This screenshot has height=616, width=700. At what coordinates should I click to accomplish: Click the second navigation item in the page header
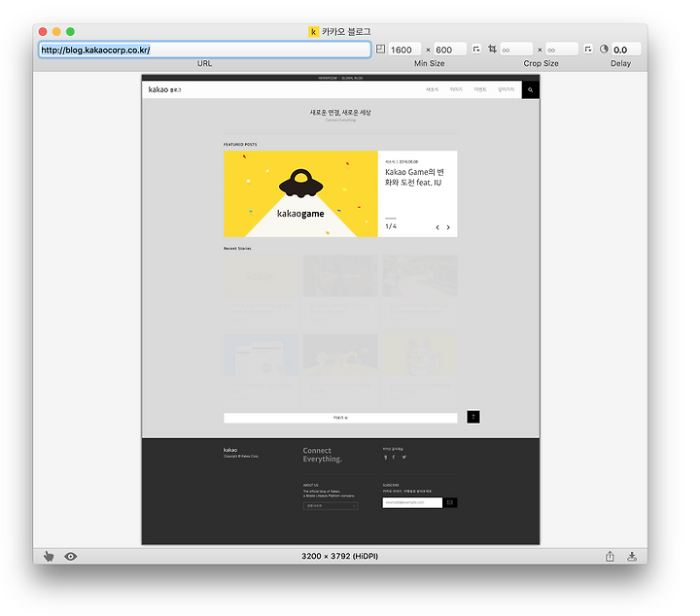(x=456, y=89)
